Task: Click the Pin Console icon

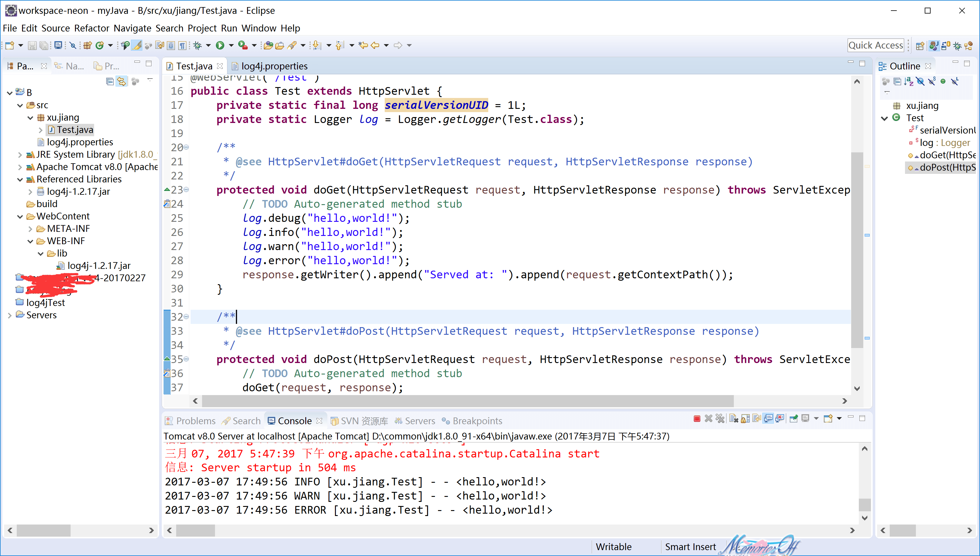Action: click(x=793, y=419)
